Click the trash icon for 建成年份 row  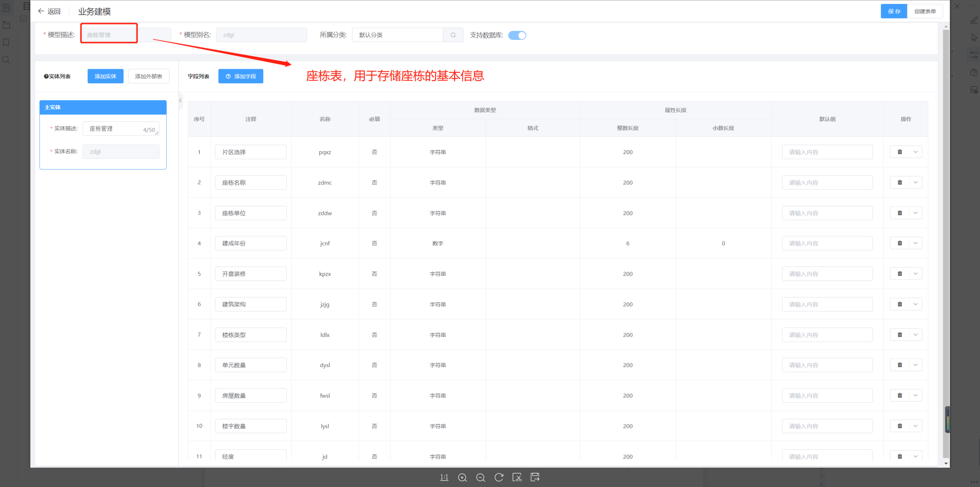pos(900,243)
